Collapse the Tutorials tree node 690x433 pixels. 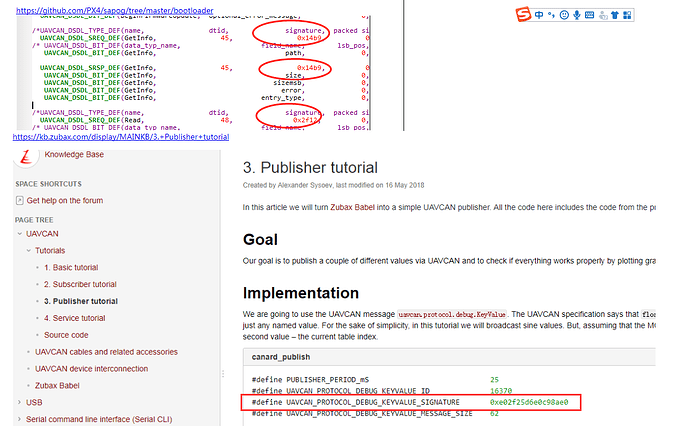tap(29, 250)
